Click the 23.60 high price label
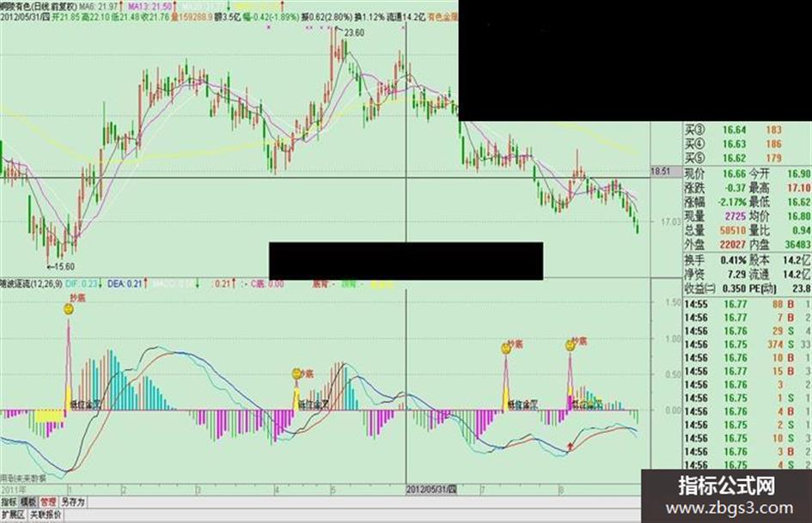The width and height of the screenshot is (812, 523). point(354,33)
